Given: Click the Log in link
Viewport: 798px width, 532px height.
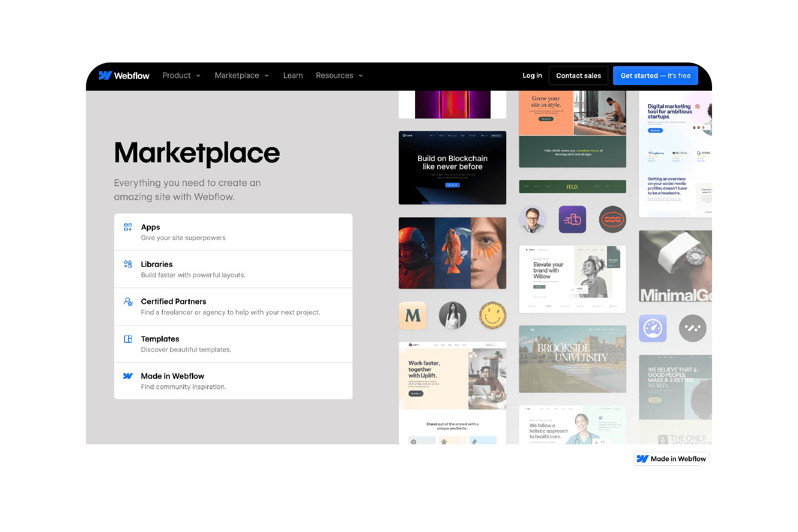Looking at the screenshot, I should click(532, 76).
